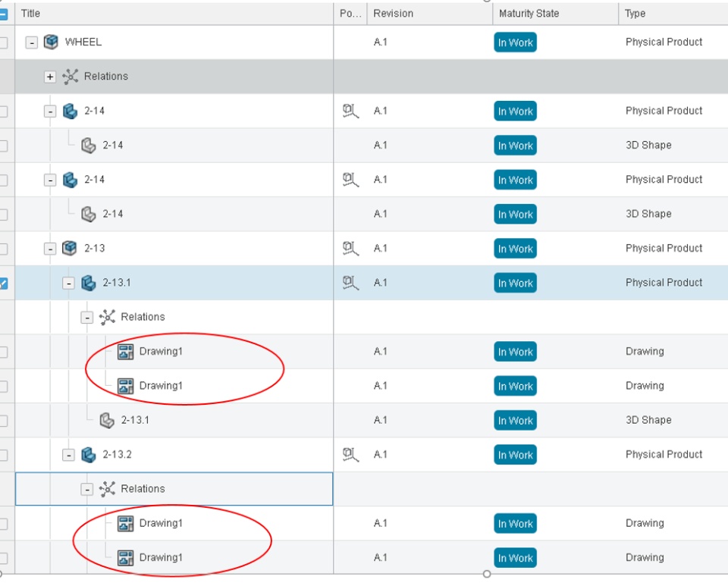The width and height of the screenshot is (728, 586).
Task: Collapse the 2-13 product node
Action: tap(50, 249)
